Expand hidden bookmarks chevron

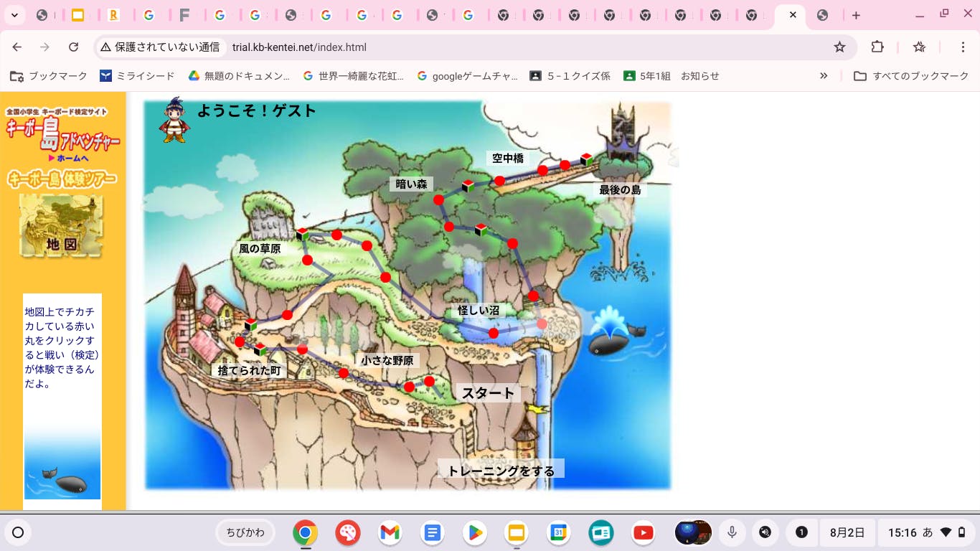pyautogui.click(x=824, y=76)
